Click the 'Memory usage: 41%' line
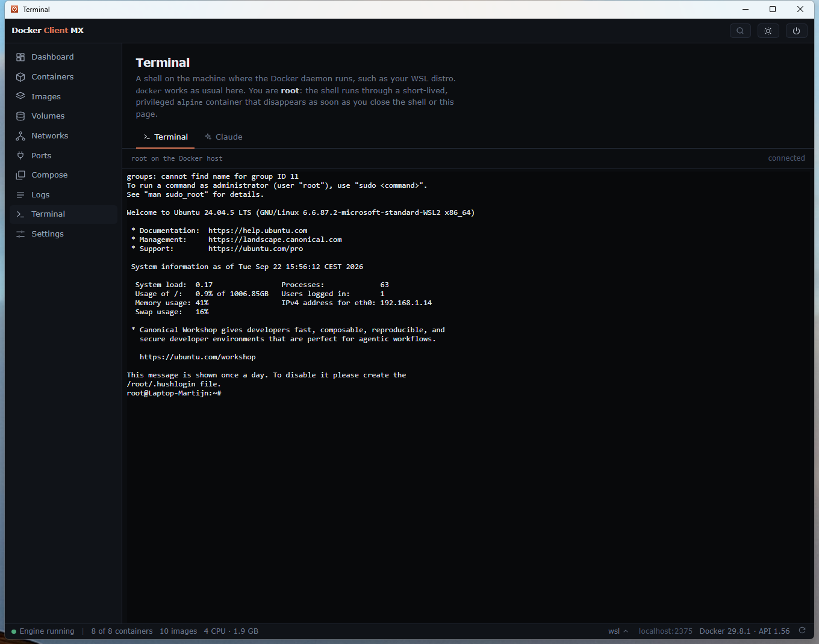Screen dimensions: 819x644 (172, 303)
